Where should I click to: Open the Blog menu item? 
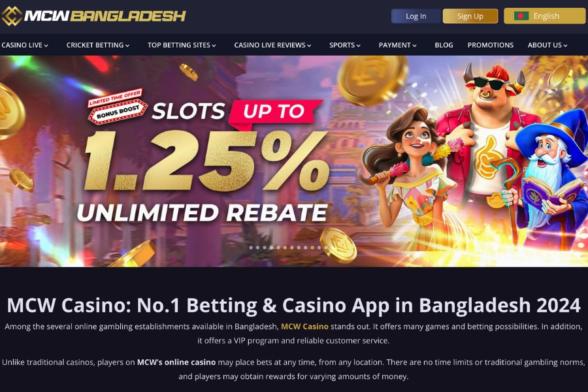444,45
